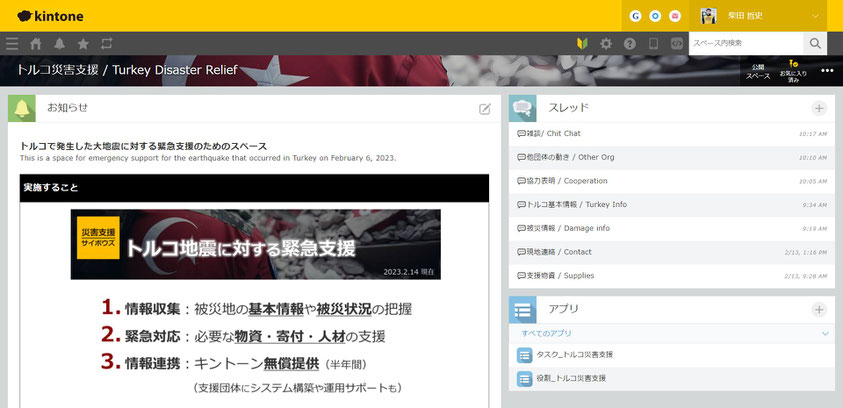Open the タスク_トルコ災害支援 app

tap(672, 355)
